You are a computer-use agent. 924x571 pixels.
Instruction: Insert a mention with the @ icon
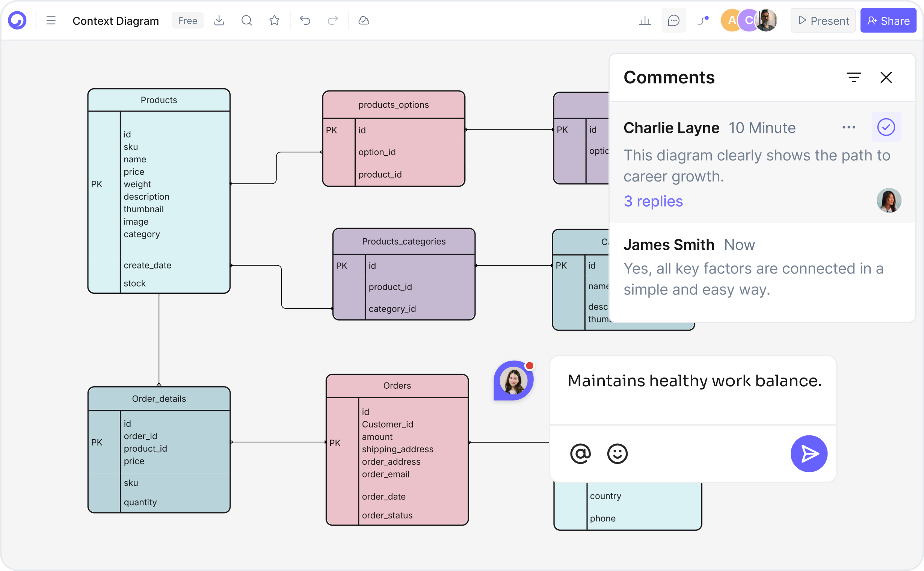pyautogui.click(x=580, y=453)
